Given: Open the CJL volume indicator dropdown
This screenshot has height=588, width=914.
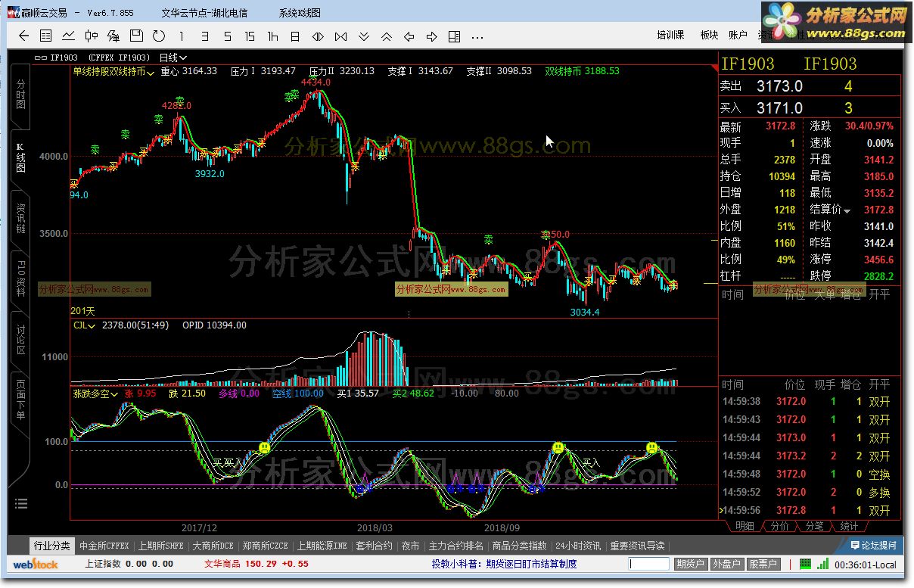Looking at the screenshot, I should 84,325.
